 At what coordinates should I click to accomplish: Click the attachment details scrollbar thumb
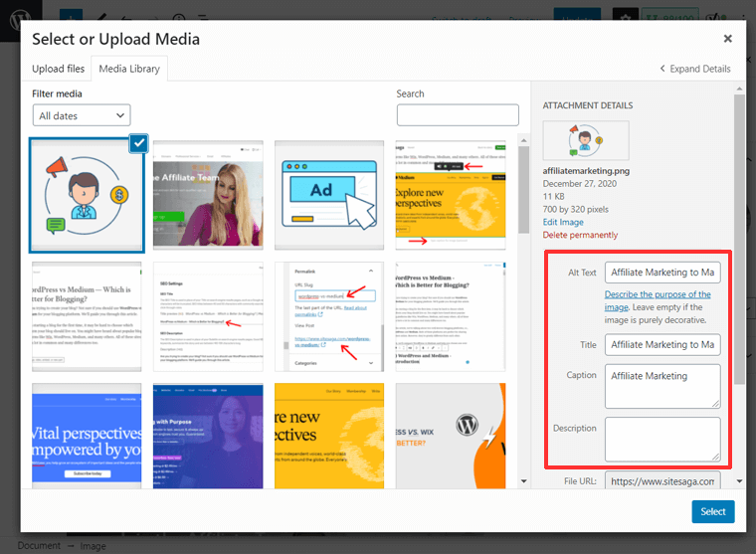(x=739, y=239)
